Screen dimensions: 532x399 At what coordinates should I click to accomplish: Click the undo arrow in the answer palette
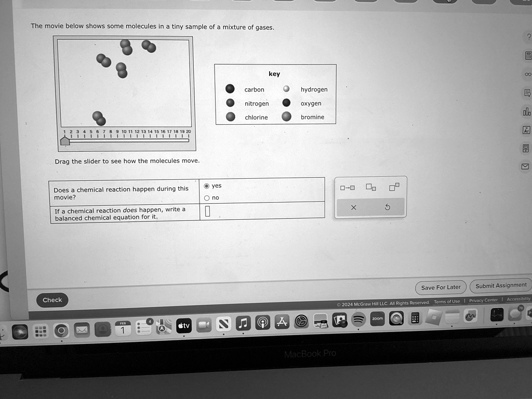tap(387, 207)
